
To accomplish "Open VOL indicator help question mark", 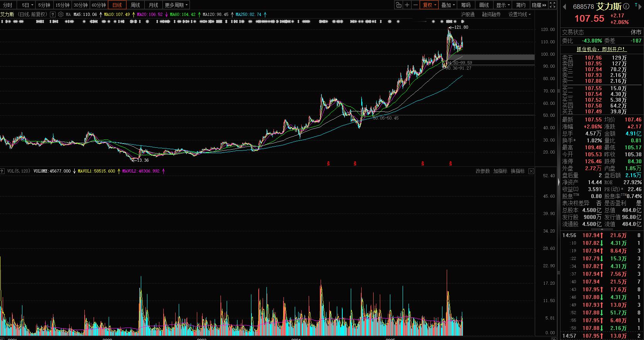I will pos(3,171).
